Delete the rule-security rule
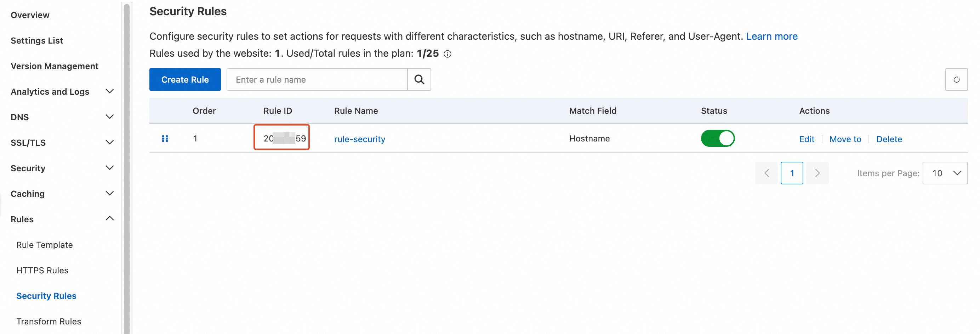This screenshot has height=334, width=980. click(x=889, y=139)
